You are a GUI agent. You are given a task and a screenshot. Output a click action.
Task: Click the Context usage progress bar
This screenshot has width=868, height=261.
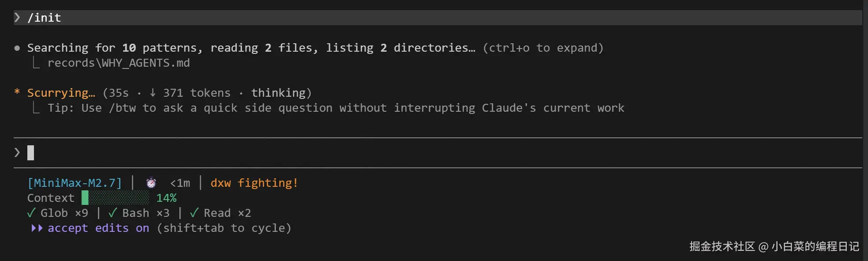116,198
